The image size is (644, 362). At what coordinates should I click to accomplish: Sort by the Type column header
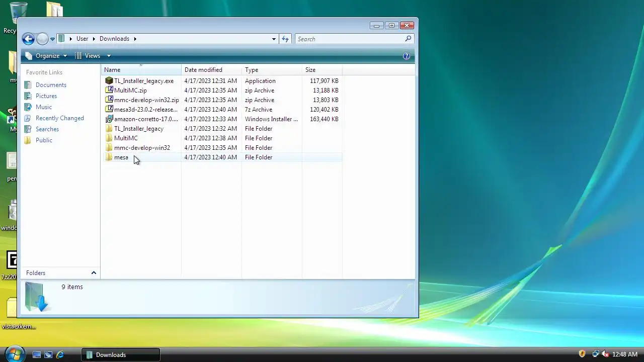(272, 70)
